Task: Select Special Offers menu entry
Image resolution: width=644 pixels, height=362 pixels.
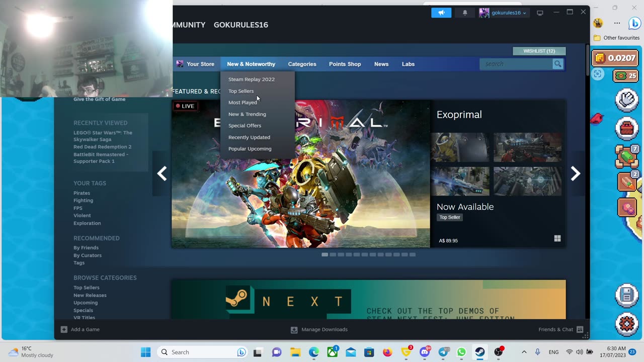Action: [245, 126]
